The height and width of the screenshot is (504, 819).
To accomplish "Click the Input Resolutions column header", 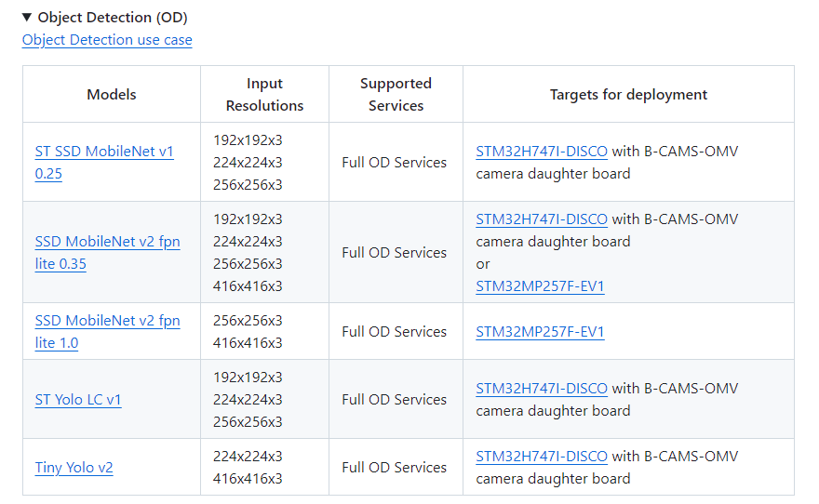I will pos(264,95).
